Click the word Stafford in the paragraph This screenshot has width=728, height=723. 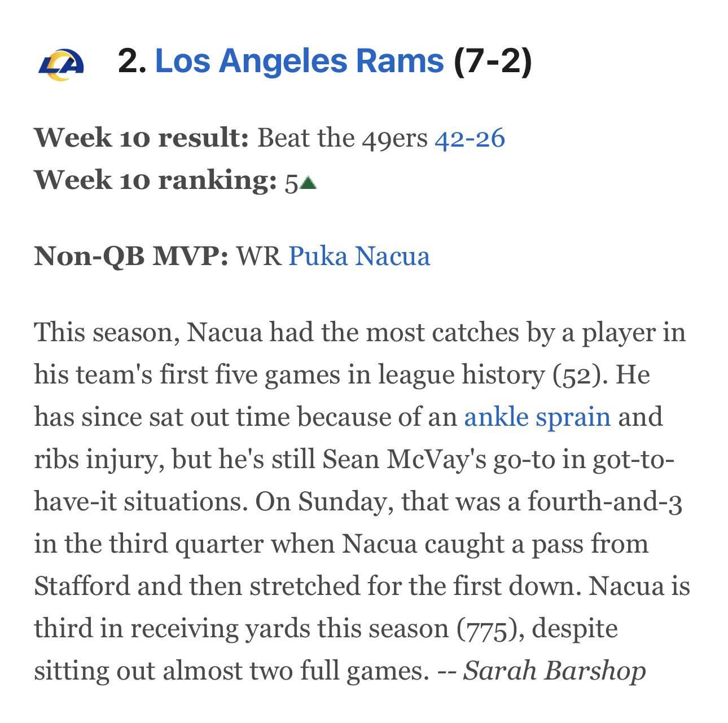click(82, 587)
